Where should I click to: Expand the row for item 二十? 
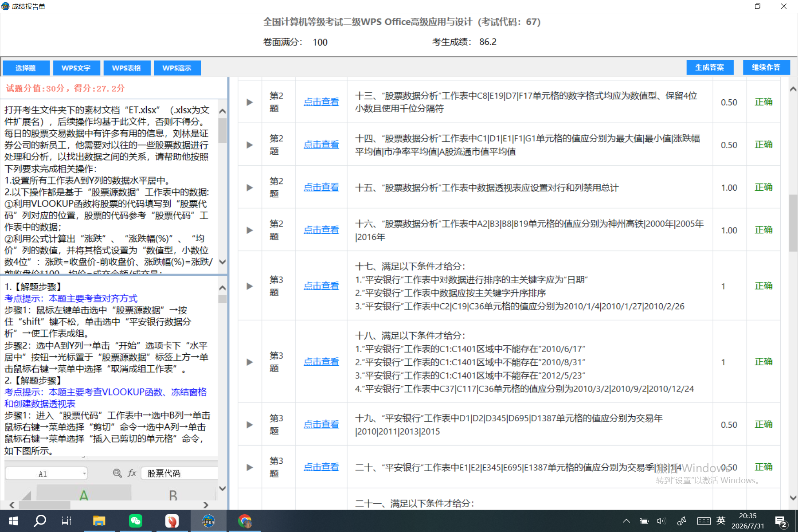click(x=250, y=467)
